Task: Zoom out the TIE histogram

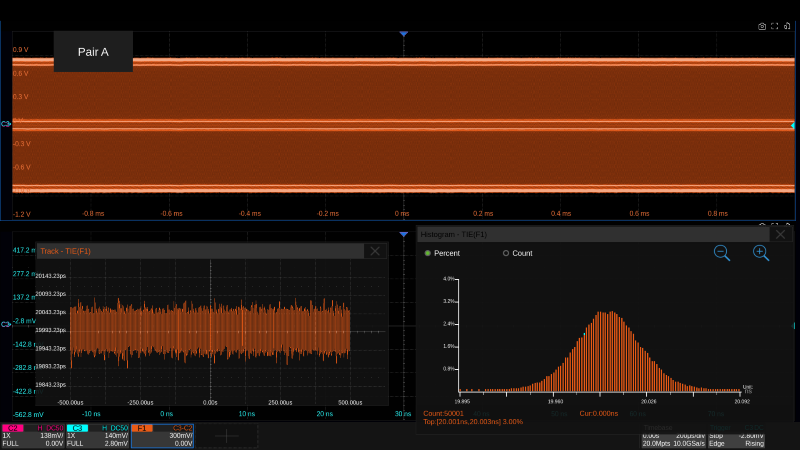Action: 722,253
